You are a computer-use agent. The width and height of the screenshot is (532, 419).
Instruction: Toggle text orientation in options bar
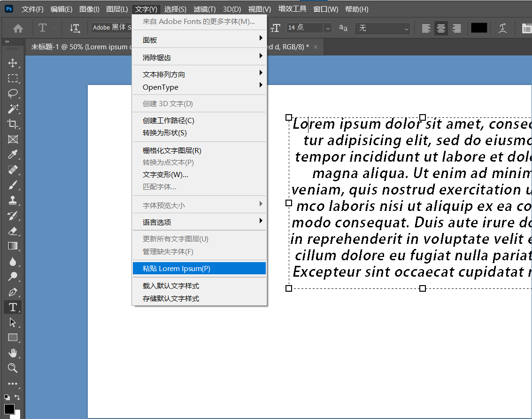pos(75,28)
